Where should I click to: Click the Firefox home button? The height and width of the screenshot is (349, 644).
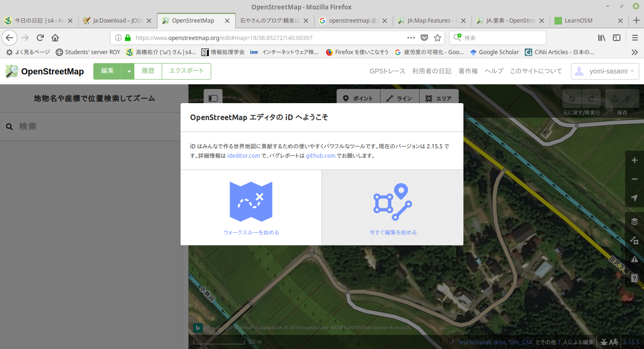[x=55, y=38]
